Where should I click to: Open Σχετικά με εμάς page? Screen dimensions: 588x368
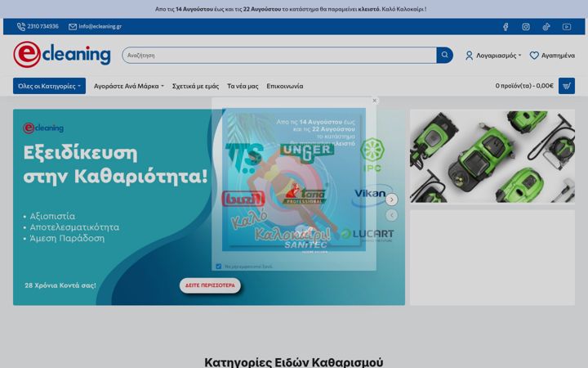[x=195, y=86]
